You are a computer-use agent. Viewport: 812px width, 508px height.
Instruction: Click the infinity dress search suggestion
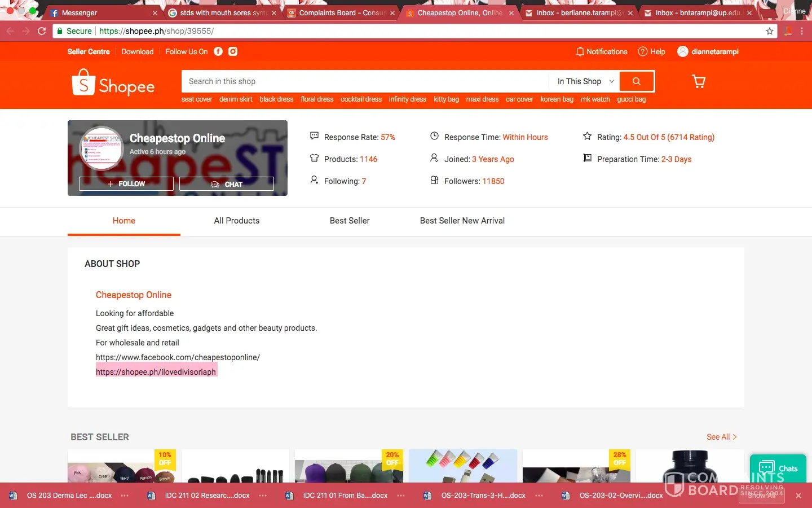coord(408,99)
